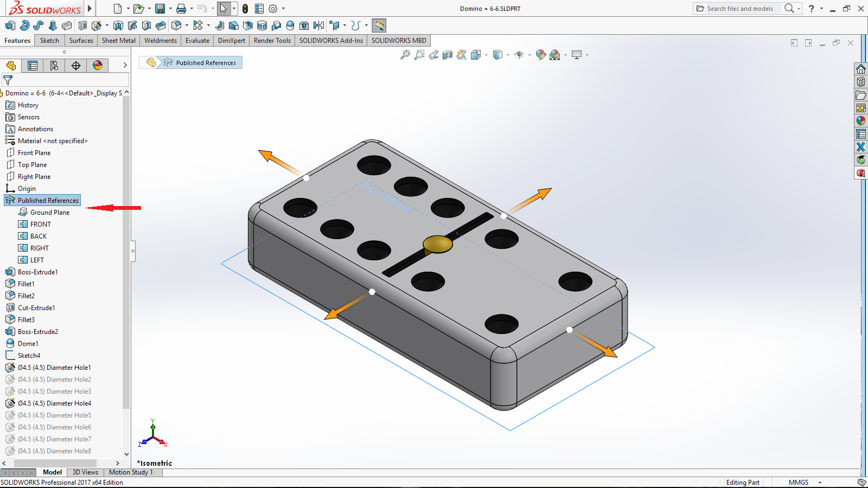Toggle the Hide/Show Items eye icon

(x=519, y=55)
